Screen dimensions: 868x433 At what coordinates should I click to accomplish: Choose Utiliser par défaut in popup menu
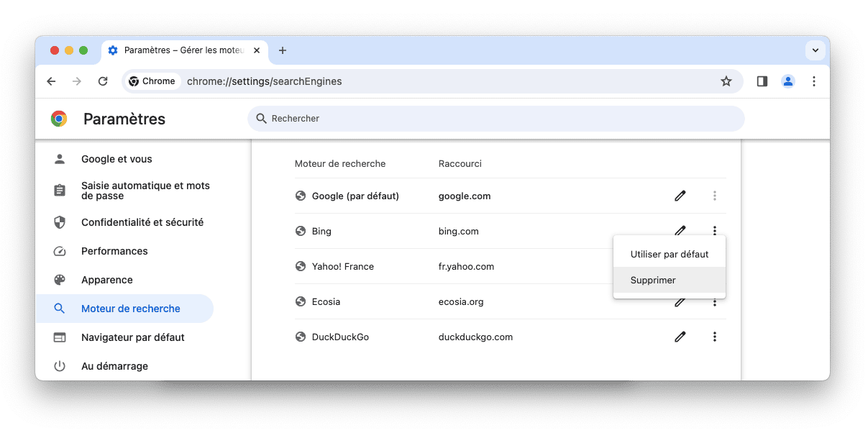(x=670, y=255)
